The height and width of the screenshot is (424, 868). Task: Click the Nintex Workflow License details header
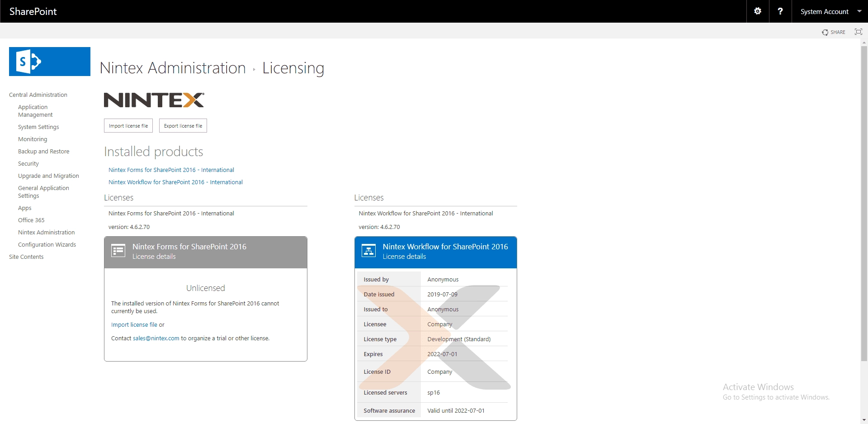click(436, 252)
